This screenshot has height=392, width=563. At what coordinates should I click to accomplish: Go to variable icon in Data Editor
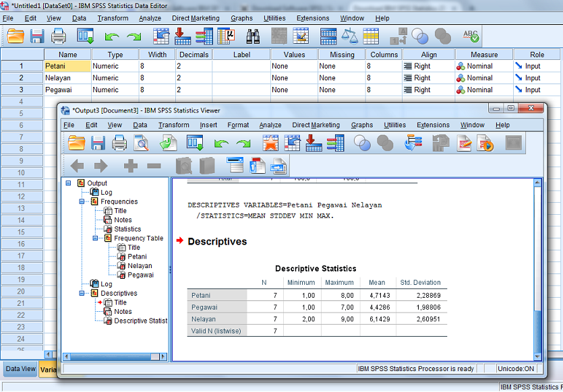183,36
